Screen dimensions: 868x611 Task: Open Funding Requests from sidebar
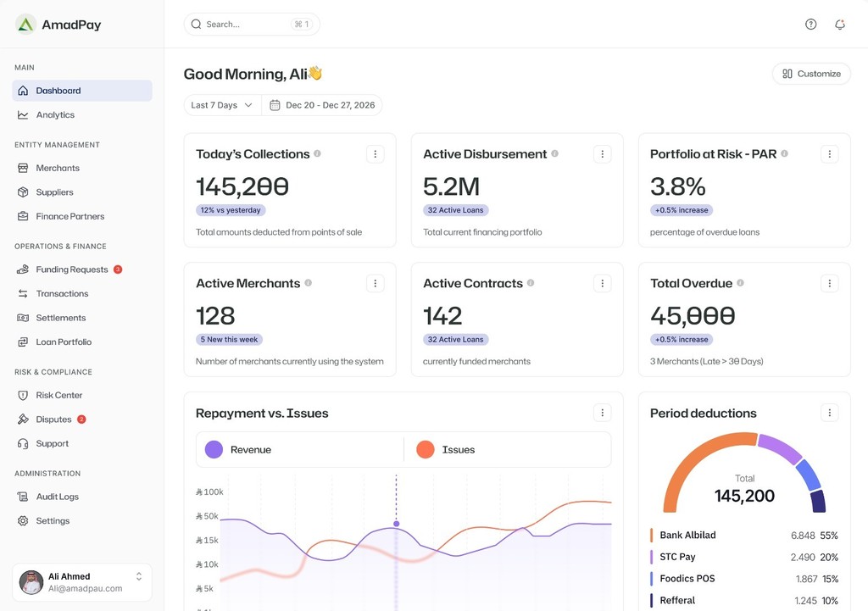tap(71, 269)
